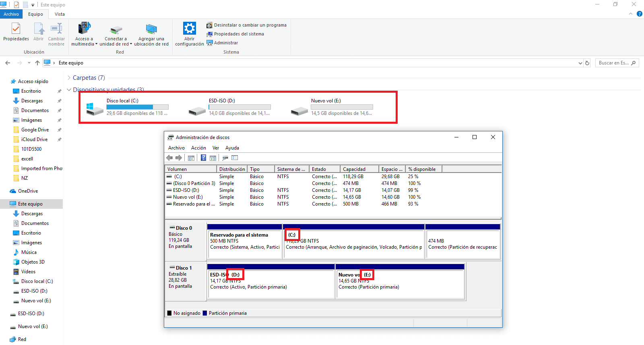
Task: Open Acceso rápido in navigation pane
Action: 33,81
